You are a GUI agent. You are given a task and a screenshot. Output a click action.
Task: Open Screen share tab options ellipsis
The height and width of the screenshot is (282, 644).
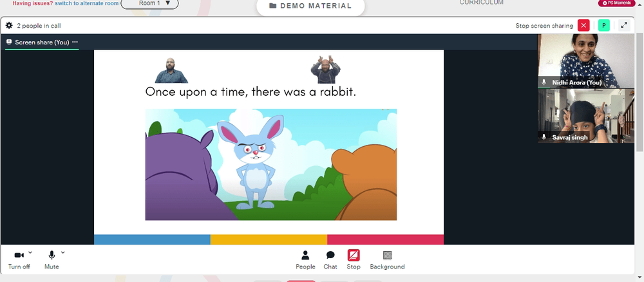click(x=75, y=42)
